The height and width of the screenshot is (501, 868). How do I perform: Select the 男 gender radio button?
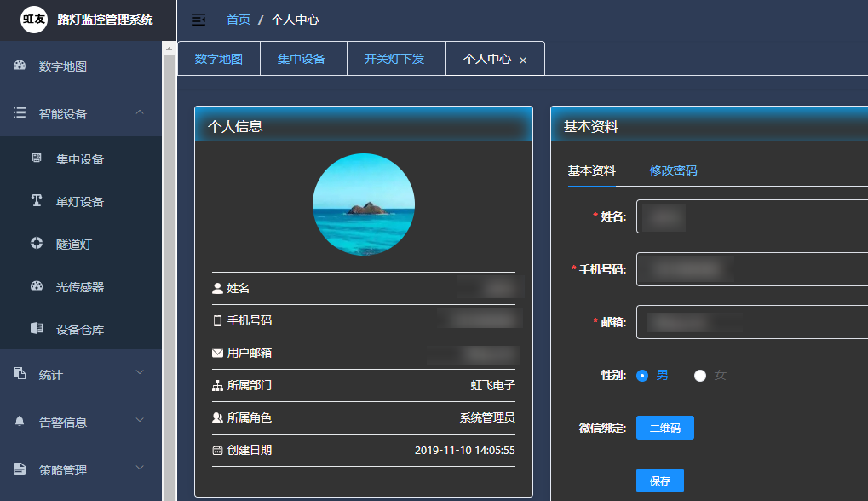point(643,376)
